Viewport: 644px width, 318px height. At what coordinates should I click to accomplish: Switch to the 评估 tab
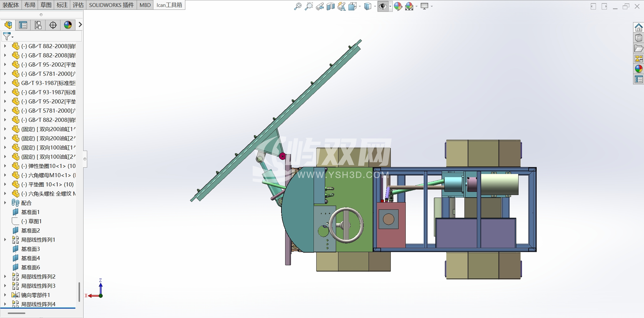coord(78,5)
